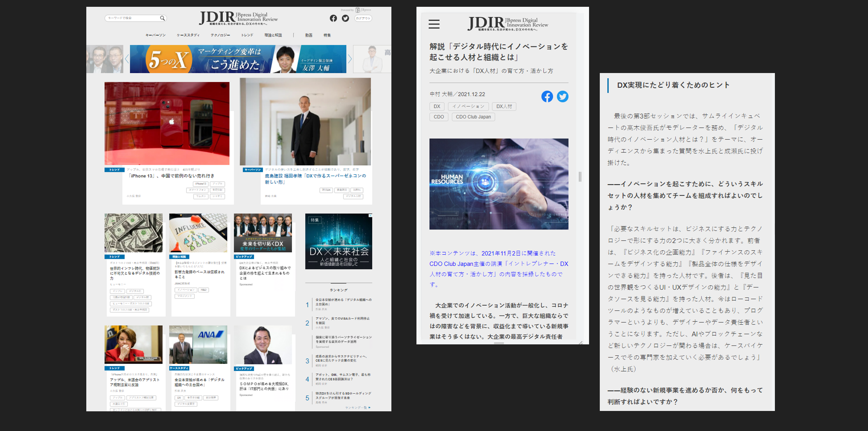Open the iPhone 13 China sales article link
This screenshot has width=868, height=431.
pyautogui.click(x=172, y=176)
